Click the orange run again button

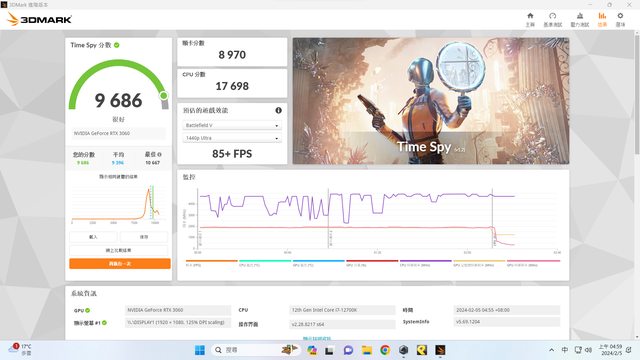[x=120, y=264]
